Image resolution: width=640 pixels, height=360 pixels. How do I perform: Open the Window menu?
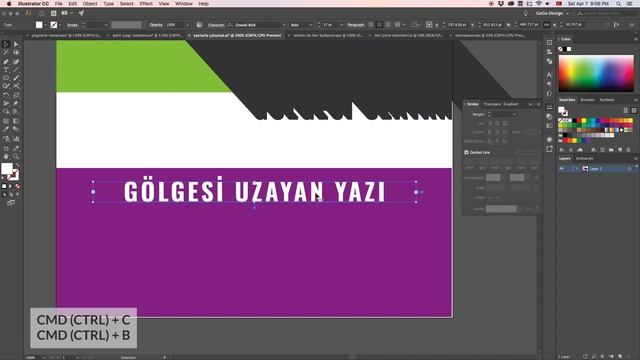(184, 4)
